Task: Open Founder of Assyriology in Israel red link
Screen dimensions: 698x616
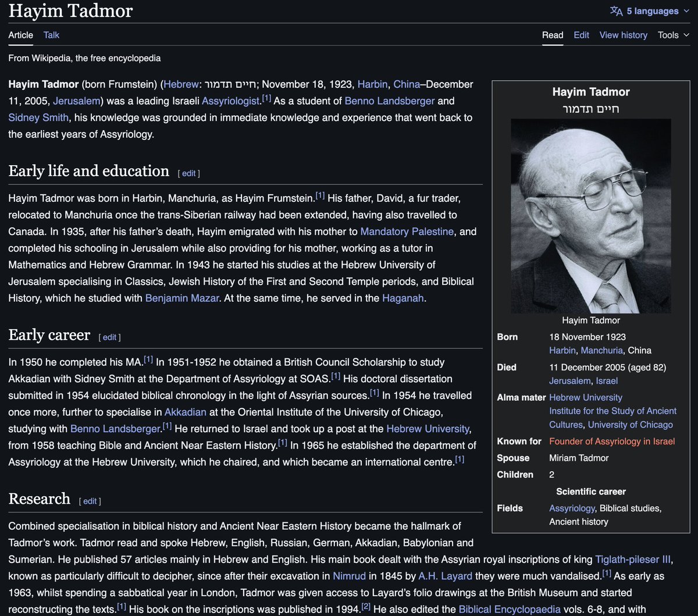Action: 612,441
